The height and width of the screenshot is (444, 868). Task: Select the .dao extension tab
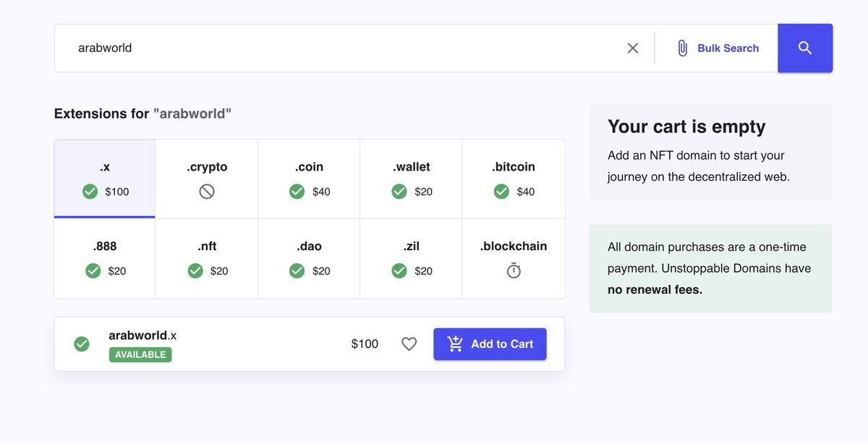tap(309, 258)
